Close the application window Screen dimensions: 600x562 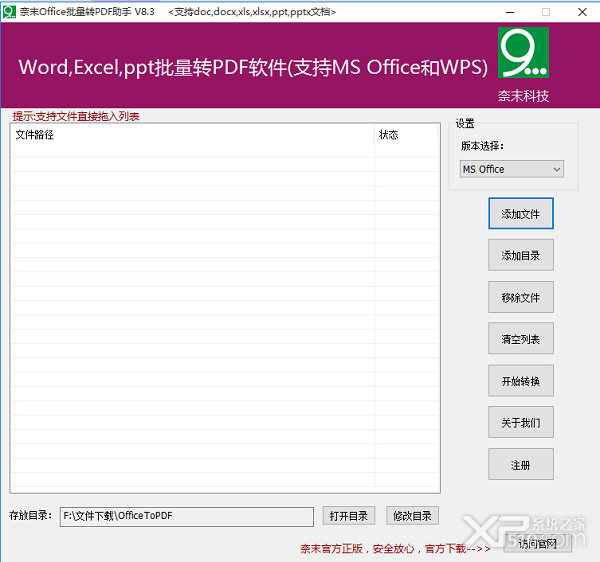(582, 12)
